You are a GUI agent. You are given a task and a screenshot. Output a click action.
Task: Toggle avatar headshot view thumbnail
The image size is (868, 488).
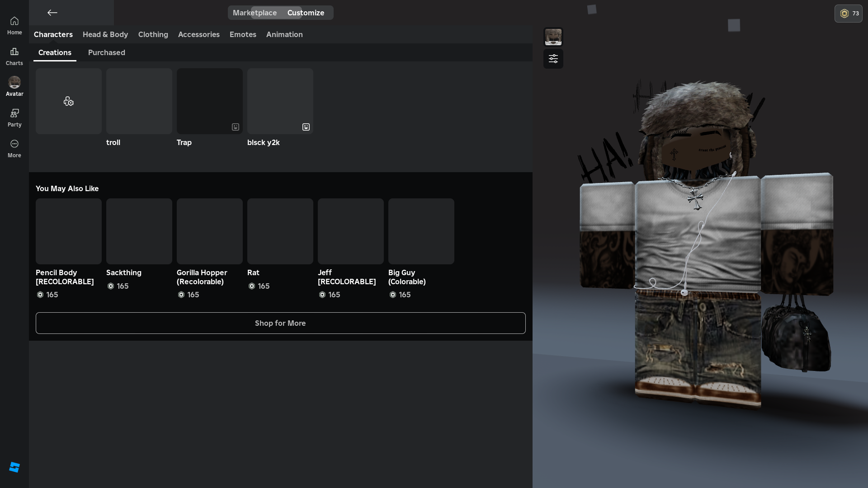(x=553, y=37)
